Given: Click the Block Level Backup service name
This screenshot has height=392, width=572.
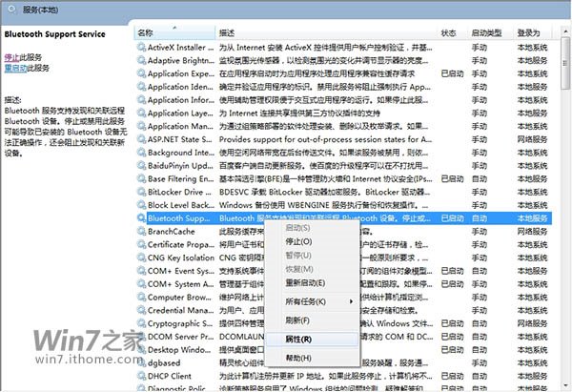Looking at the screenshot, I should (x=180, y=205).
